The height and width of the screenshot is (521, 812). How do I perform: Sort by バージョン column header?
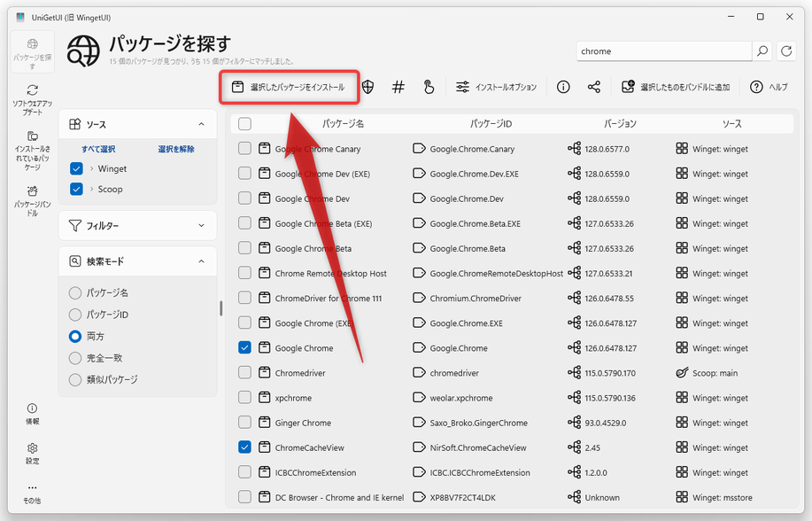(x=620, y=124)
